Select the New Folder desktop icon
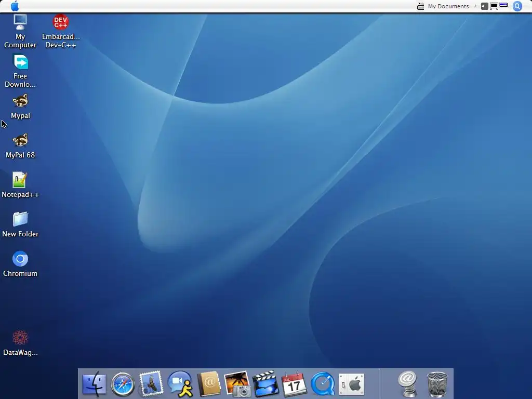The width and height of the screenshot is (532, 399). click(x=20, y=224)
